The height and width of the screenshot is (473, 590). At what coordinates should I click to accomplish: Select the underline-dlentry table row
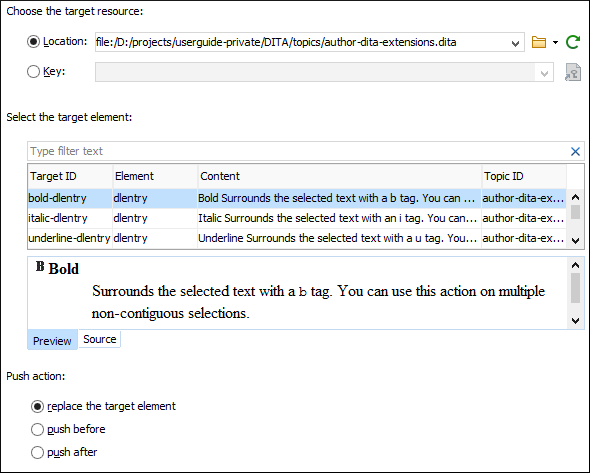[297, 238]
